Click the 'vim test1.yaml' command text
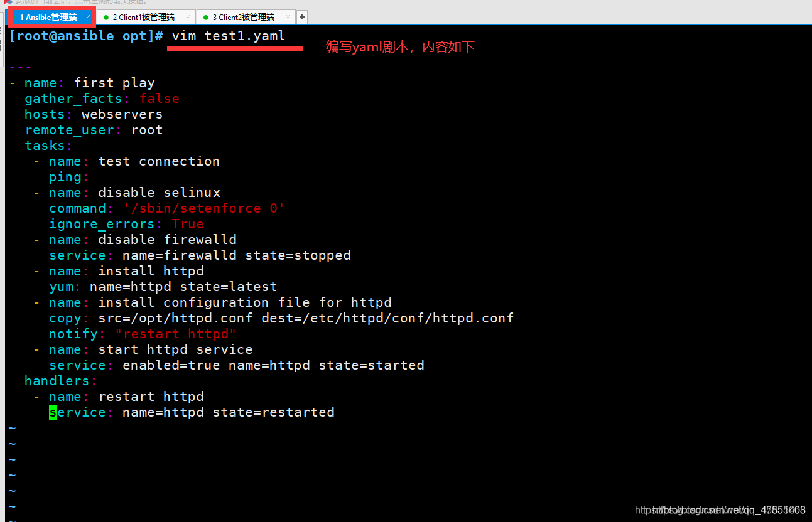Screen dimensions: 812x522 (229, 36)
